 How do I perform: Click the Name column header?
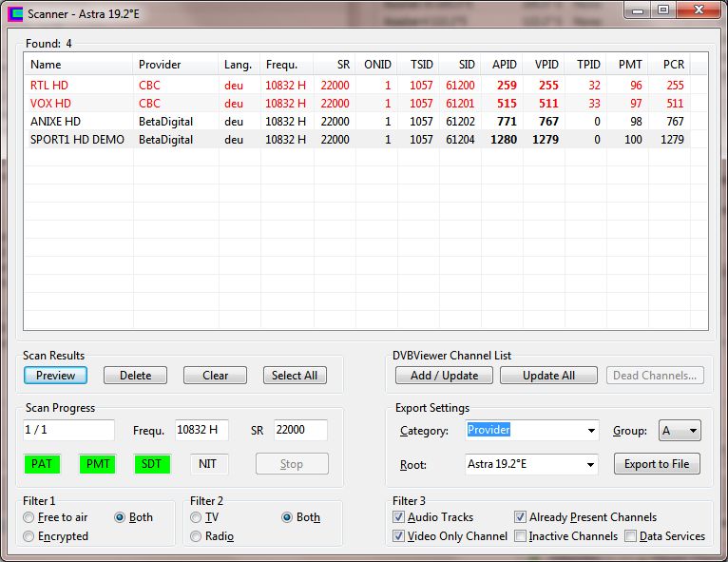46,65
